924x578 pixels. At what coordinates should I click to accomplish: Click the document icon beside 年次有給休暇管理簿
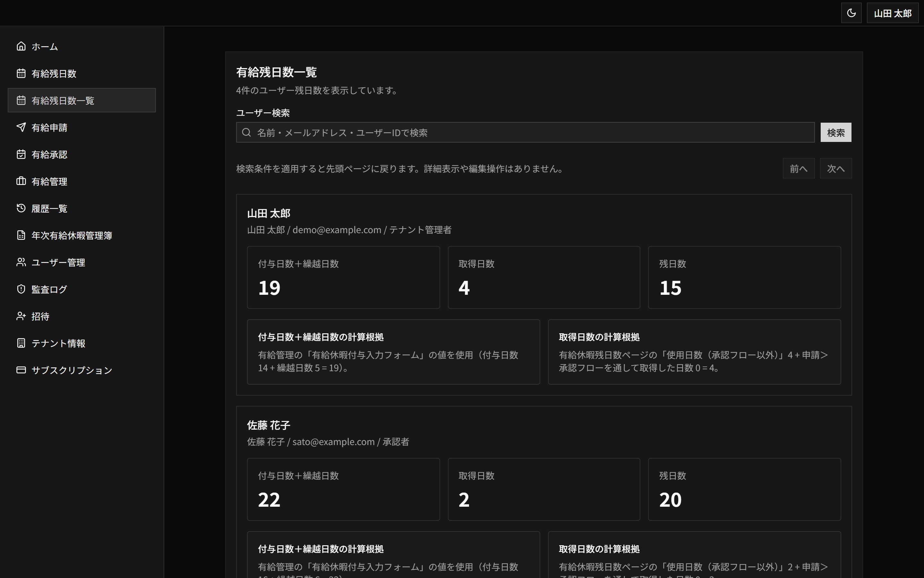(21, 235)
